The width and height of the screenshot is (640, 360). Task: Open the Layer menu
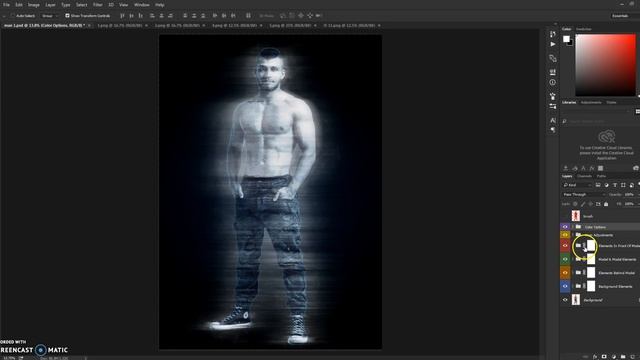[50, 5]
